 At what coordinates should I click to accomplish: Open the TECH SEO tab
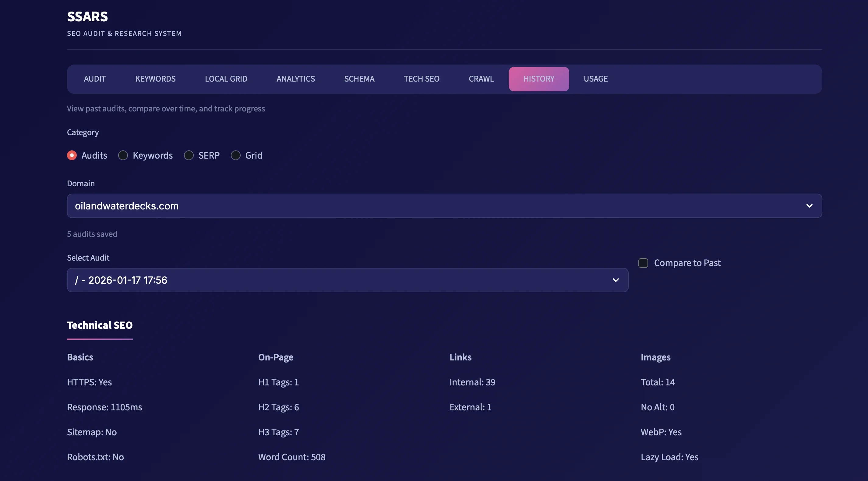[x=422, y=79]
